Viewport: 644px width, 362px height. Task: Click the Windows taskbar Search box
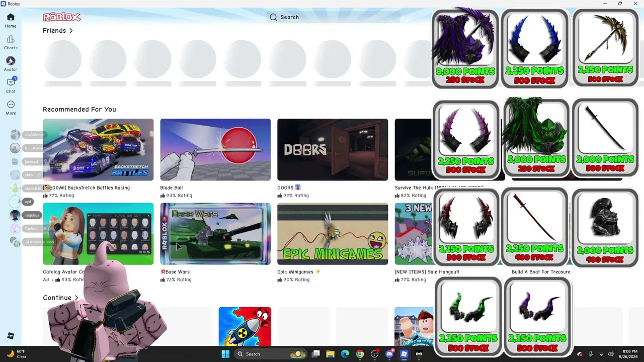coord(271,354)
